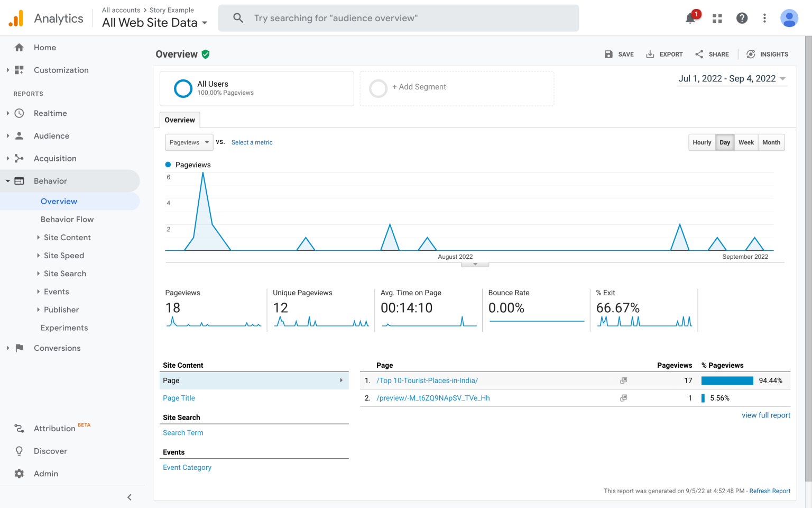812x508 pixels.
Task: Open the date range selector
Action: click(732, 78)
